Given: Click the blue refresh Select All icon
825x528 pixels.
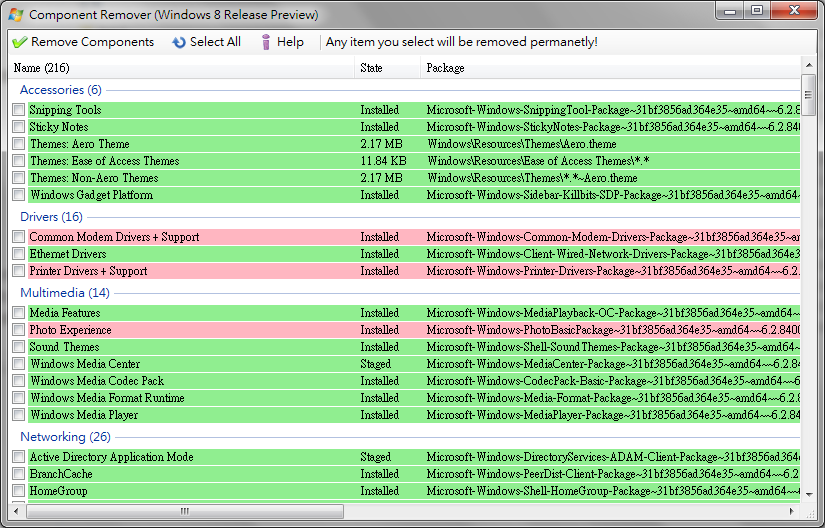Looking at the screenshot, I should [x=179, y=42].
